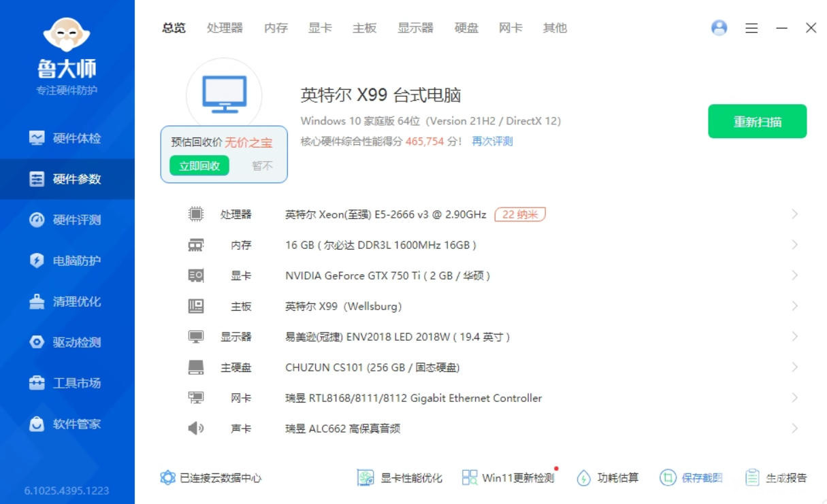This screenshot has width=827, height=504.
Task: Open 硬件体检 from the sidebar
Action: point(67,138)
